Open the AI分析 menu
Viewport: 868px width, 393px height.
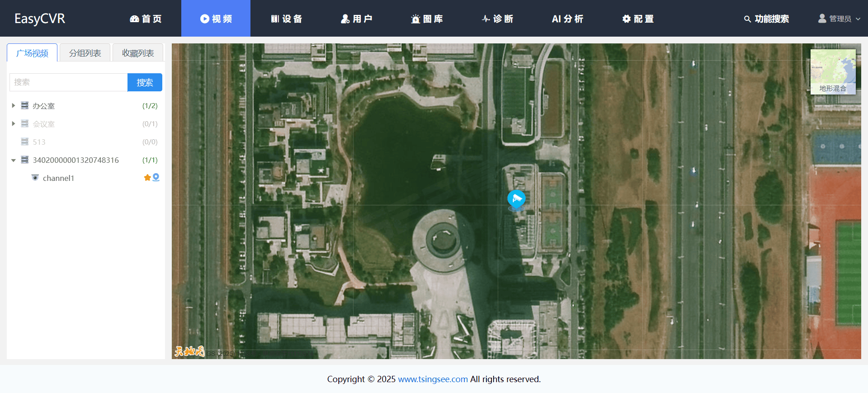point(567,19)
